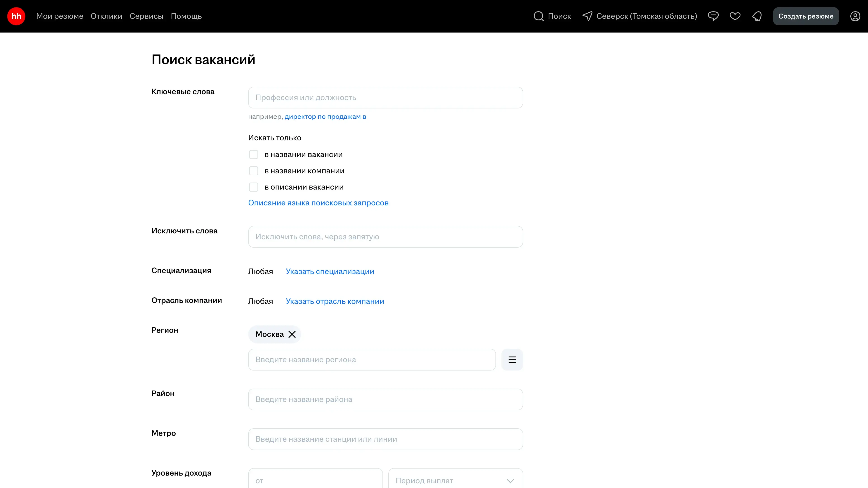
Task: Open Сервисы menu item
Action: tap(146, 16)
